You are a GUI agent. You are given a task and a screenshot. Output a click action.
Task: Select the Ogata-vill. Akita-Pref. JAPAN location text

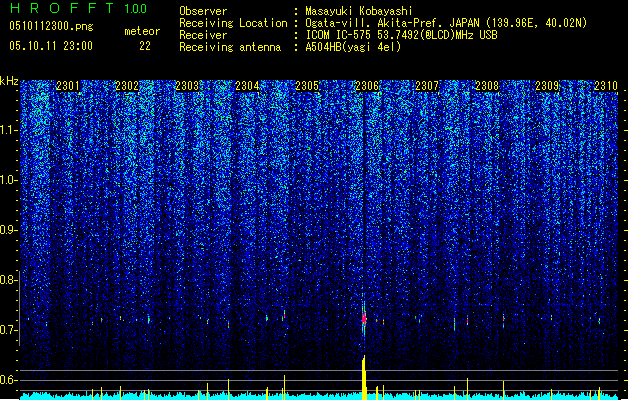446,23
